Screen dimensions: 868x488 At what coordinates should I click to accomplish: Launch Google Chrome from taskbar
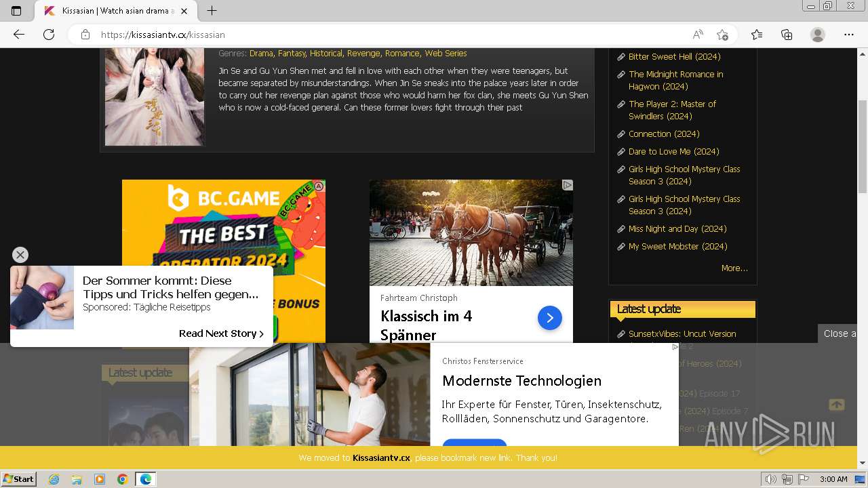tap(122, 479)
